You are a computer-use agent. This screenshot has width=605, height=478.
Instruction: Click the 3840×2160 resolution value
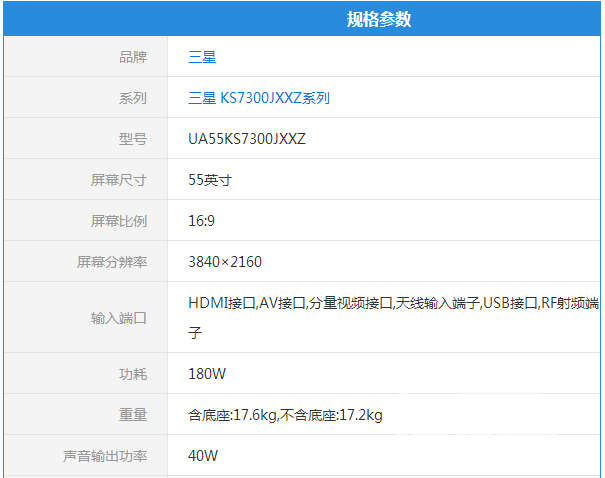225,262
